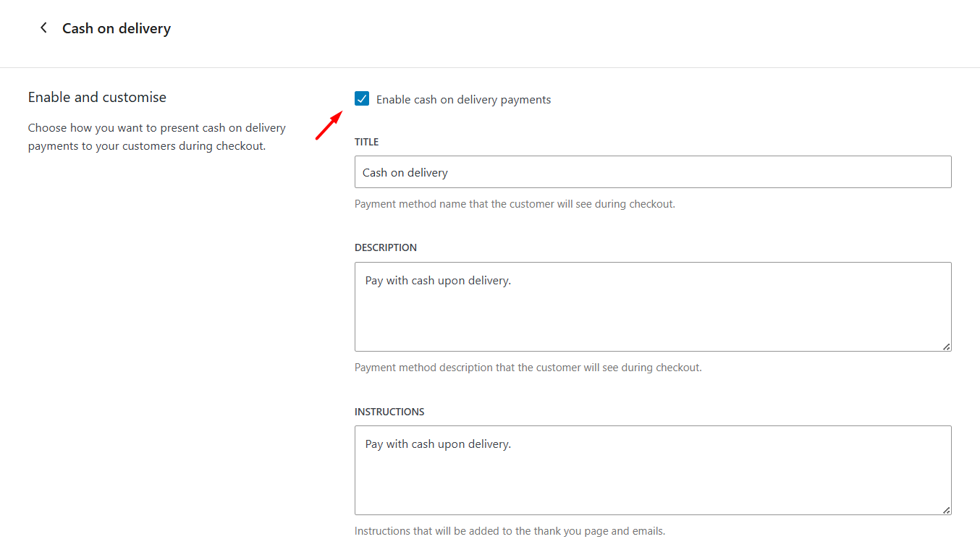The width and height of the screenshot is (980, 547).
Task: Select the 'Enable and customise' section heading
Action: click(x=97, y=97)
